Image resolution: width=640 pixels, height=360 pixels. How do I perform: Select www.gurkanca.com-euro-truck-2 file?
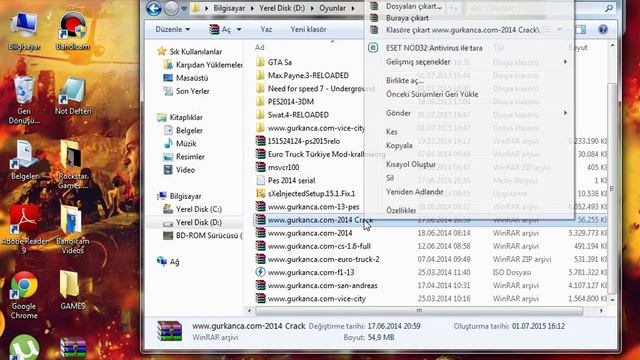pyautogui.click(x=323, y=259)
